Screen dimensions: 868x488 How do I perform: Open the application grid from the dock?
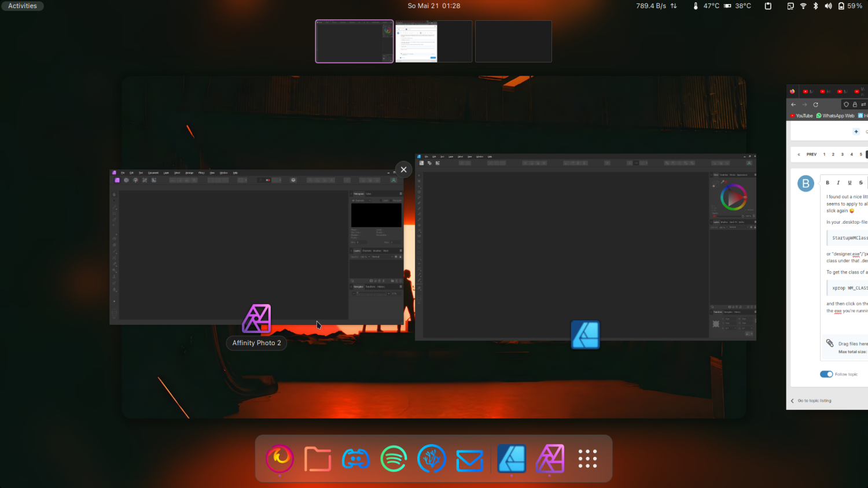coord(587,459)
